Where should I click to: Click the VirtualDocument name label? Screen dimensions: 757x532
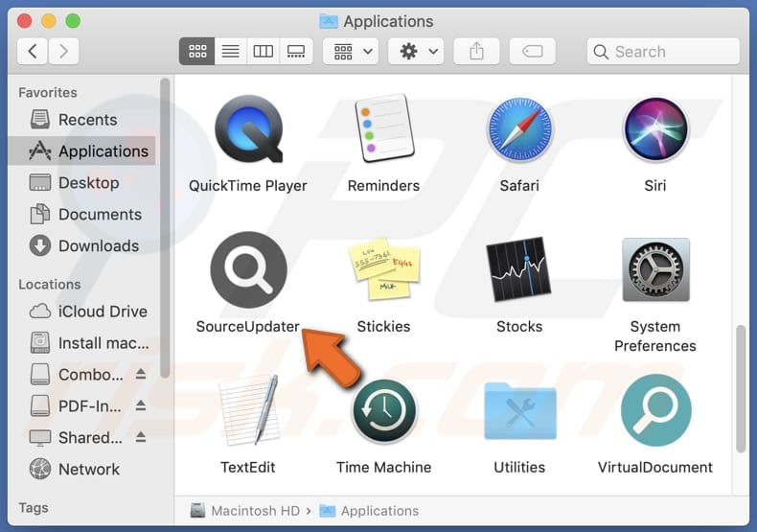point(655,468)
